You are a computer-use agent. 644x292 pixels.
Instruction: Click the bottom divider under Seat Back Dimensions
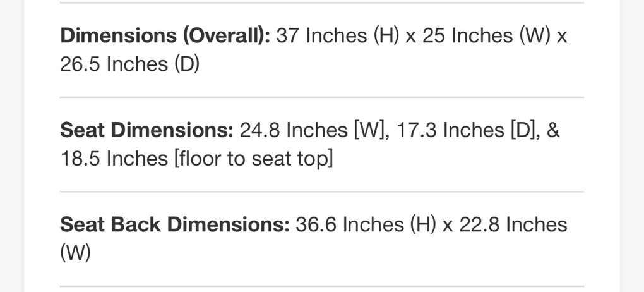(x=322, y=286)
